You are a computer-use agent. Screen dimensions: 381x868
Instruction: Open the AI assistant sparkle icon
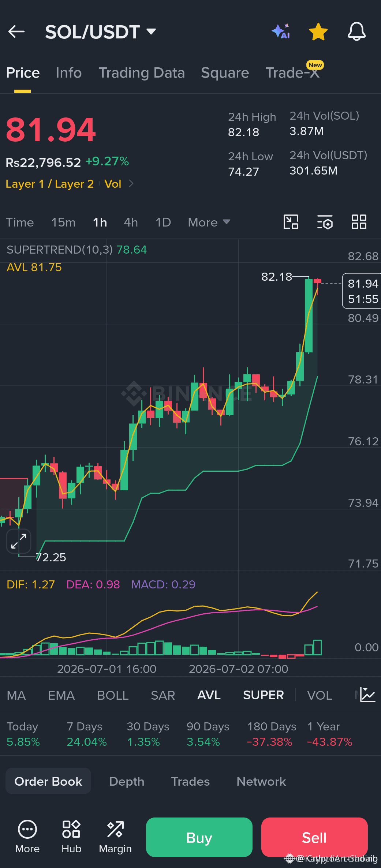pos(281,31)
